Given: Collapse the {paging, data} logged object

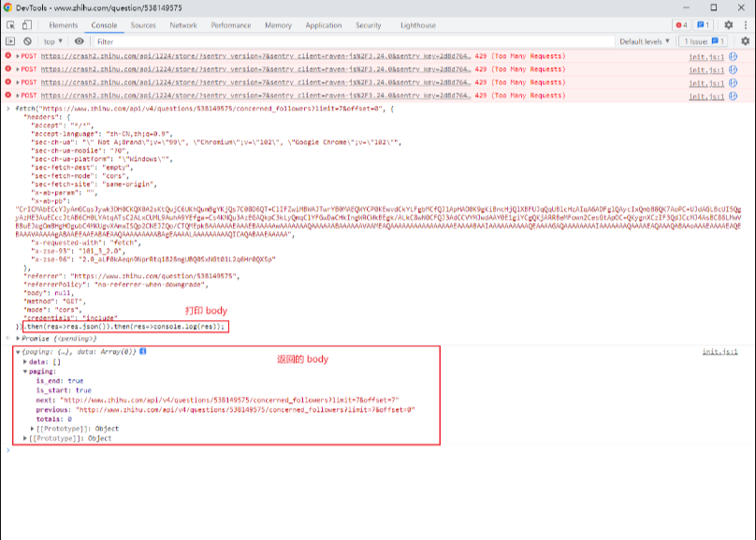Looking at the screenshot, I should (x=18, y=352).
